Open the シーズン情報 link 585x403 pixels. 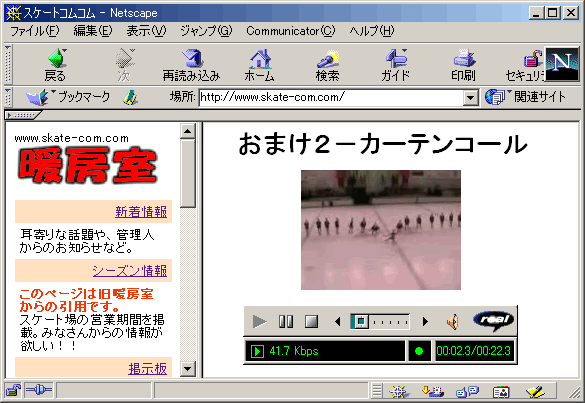(129, 271)
